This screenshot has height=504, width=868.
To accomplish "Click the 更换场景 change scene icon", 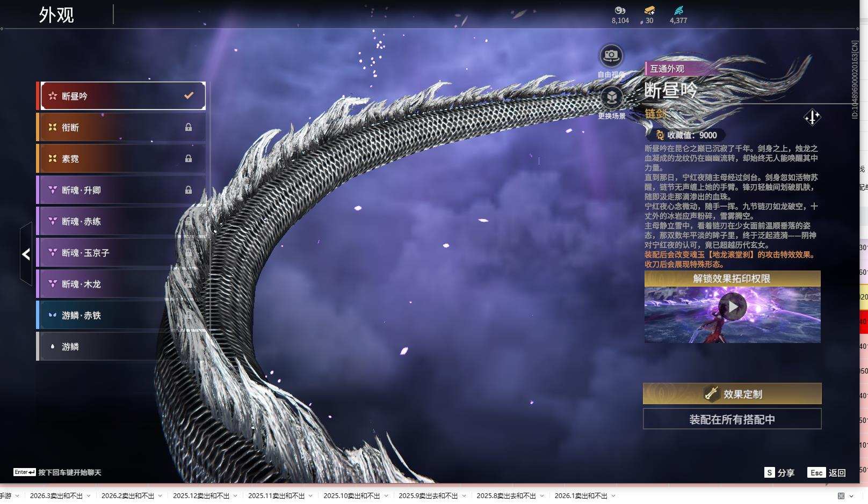I will 611,97.
